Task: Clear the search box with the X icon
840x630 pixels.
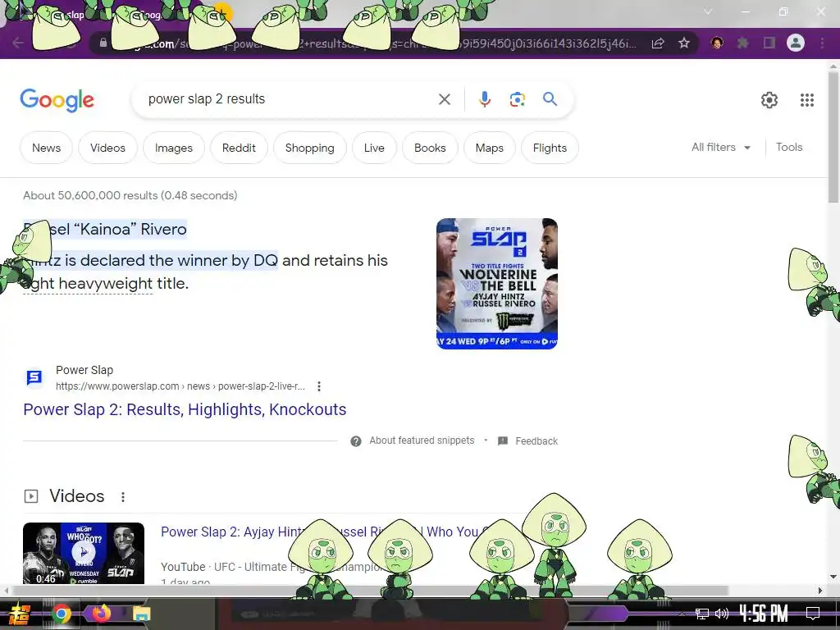Action: tap(444, 99)
